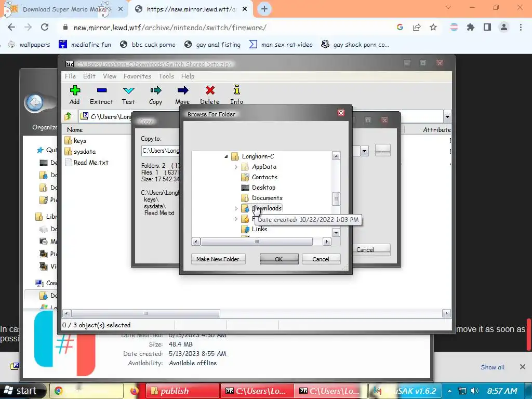Open the Favorites menu in 7-Zip
Image resolution: width=532 pixels, height=399 pixels.
[137, 76]
